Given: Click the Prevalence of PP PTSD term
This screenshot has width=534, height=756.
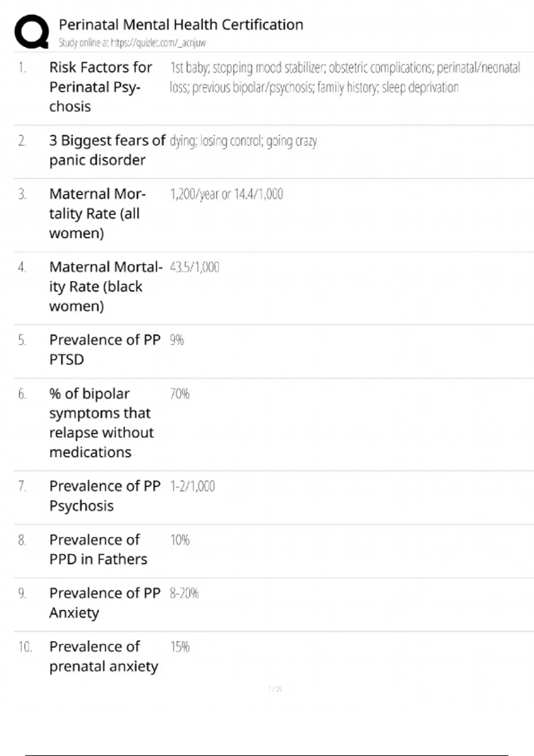Looking at the screenshot, I should [105, 350].
